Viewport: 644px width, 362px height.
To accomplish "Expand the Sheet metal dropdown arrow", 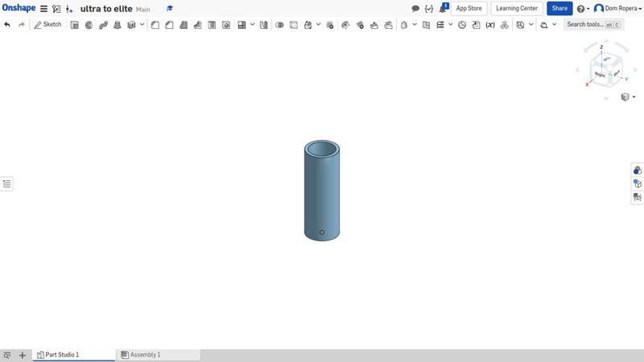I will tap(530, 25).
